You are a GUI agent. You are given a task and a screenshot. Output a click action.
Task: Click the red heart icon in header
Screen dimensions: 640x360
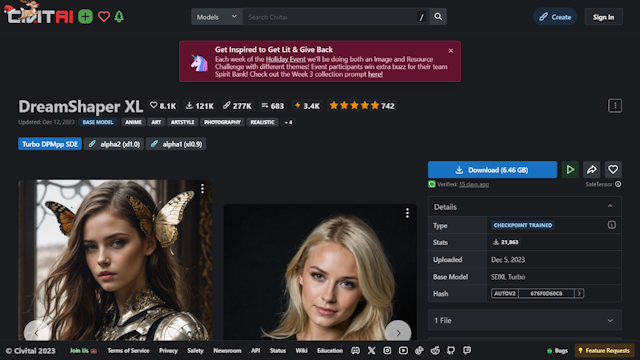(104, 17)
